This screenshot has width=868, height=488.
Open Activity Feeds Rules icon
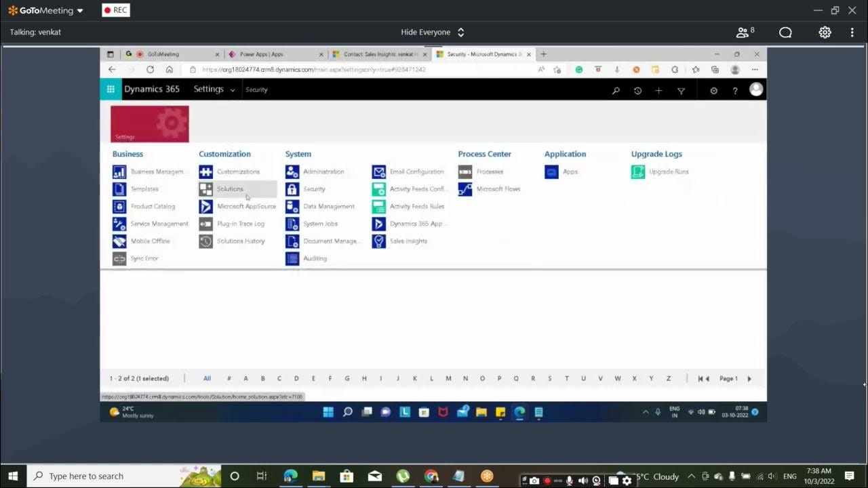pyautogui.click(x=378, y=207)
